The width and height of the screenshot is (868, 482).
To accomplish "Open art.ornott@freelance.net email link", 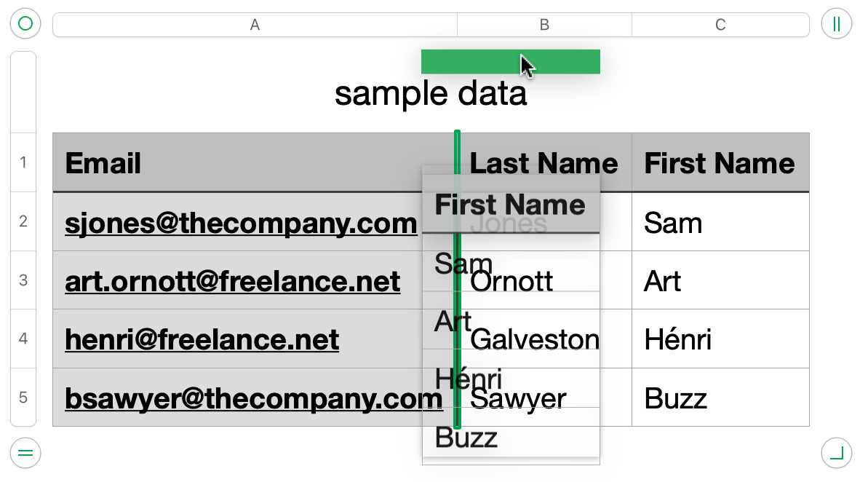I will coord(232,281).
